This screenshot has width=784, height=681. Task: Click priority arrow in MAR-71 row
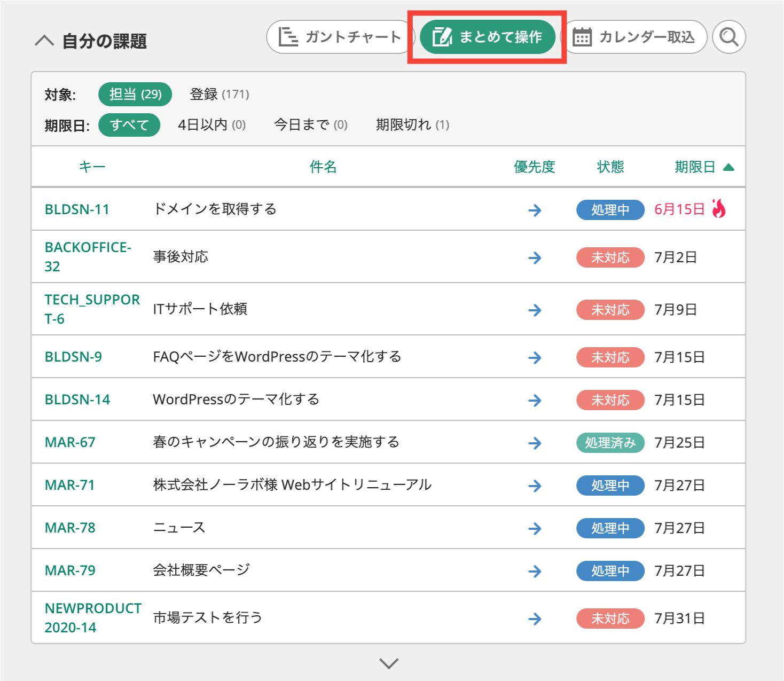(x=535, y=486)
